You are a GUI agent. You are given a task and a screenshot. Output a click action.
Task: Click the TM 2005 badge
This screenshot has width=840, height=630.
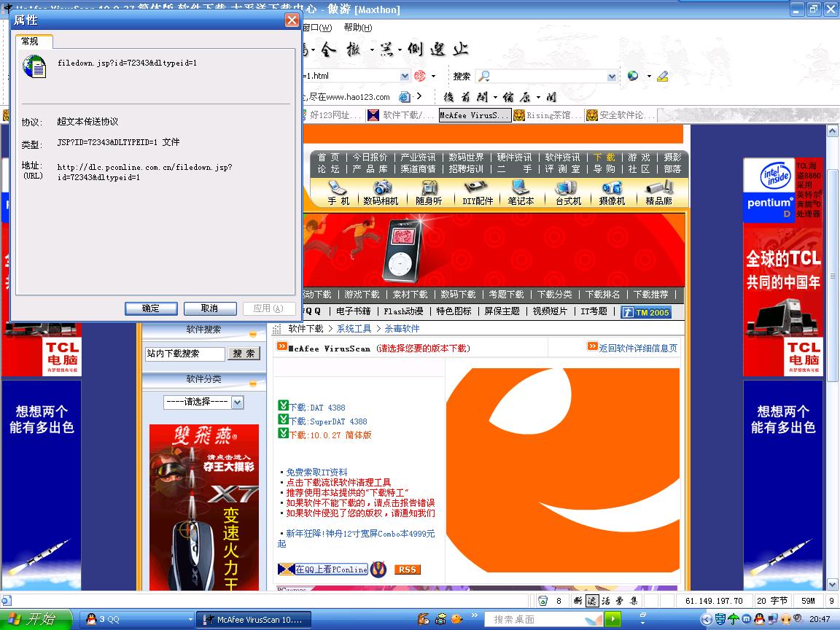(646, 312)
